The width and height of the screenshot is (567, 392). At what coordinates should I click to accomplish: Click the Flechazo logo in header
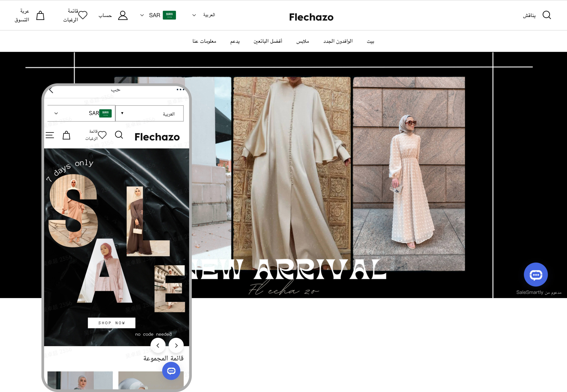coord(311,17)
